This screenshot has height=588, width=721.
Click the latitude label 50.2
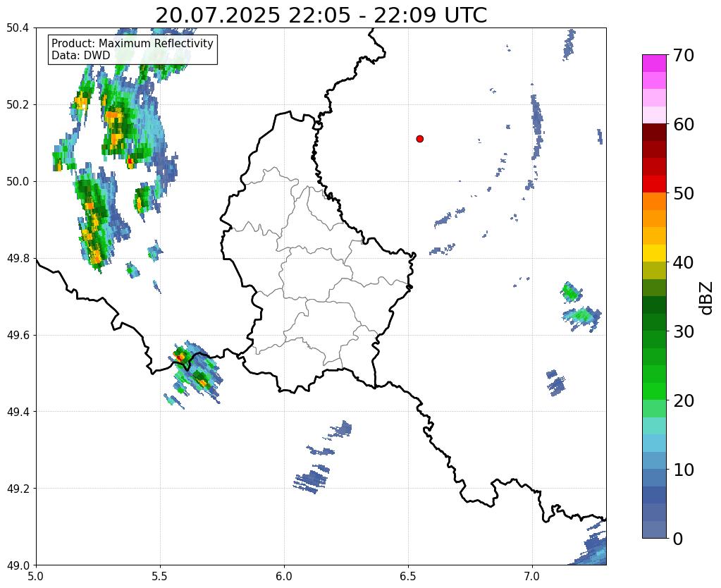click(x=18, y=105)
